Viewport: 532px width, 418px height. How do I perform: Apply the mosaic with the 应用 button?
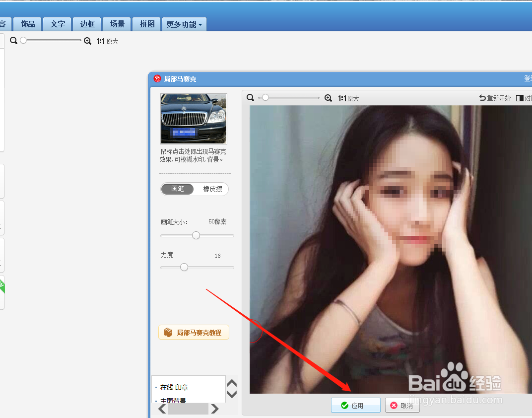point(356,405)
